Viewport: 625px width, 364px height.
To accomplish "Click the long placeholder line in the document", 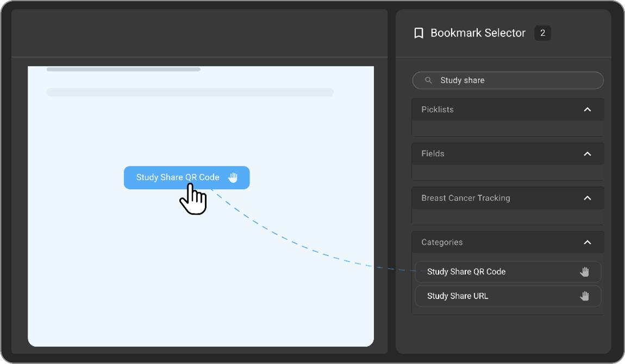I will (x=190, y=92).
